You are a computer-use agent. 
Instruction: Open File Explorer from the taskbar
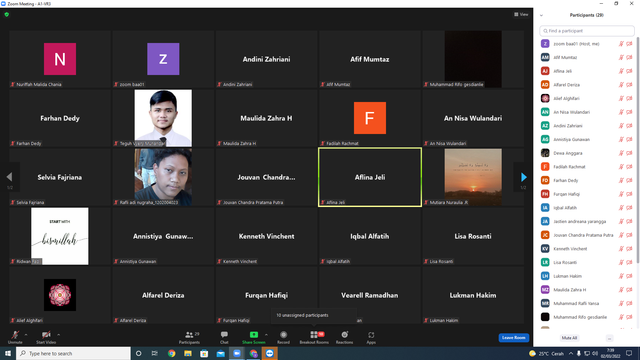[x=188, y=353]
